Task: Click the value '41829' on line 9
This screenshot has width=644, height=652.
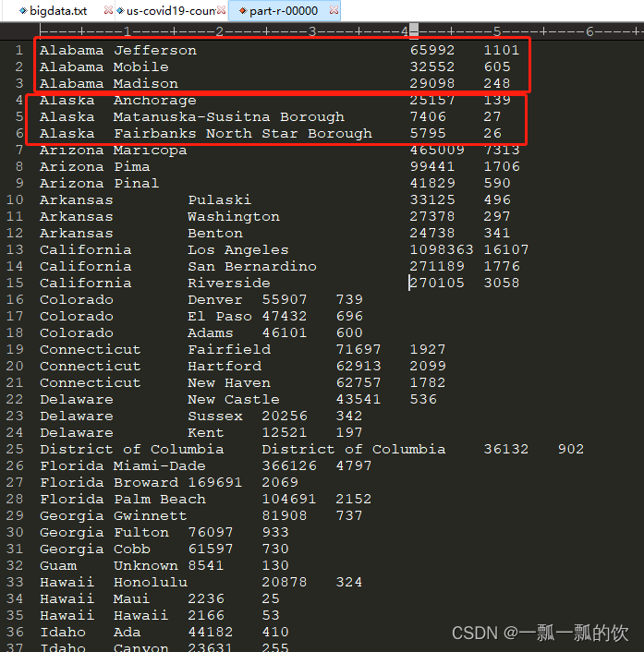Action: click(x=432, y=184)
